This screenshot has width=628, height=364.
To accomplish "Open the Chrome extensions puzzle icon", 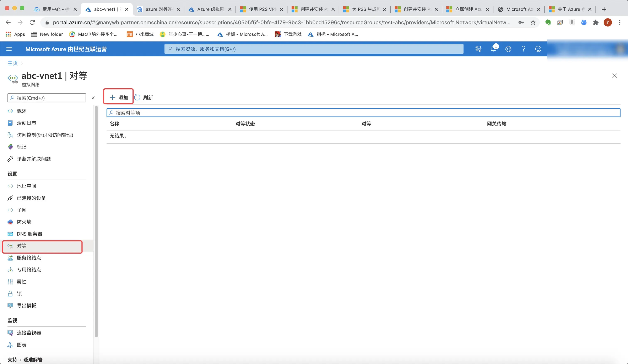I will click(596, 22).
